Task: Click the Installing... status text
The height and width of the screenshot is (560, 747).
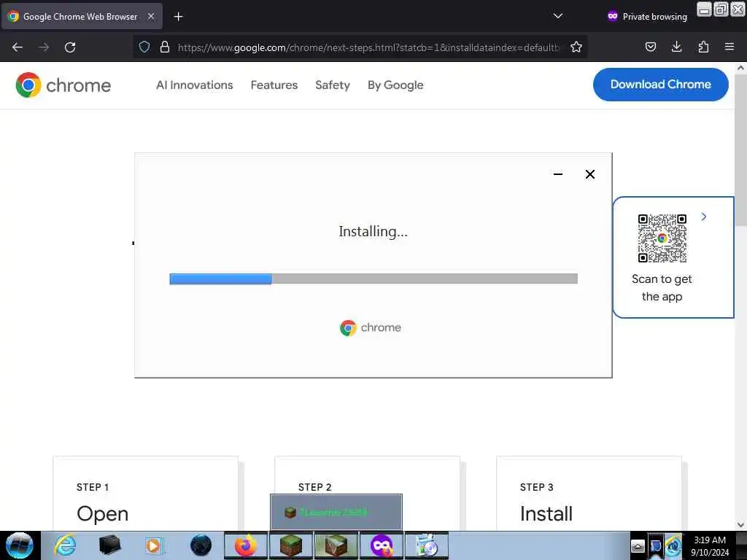Action: (373, 231)
